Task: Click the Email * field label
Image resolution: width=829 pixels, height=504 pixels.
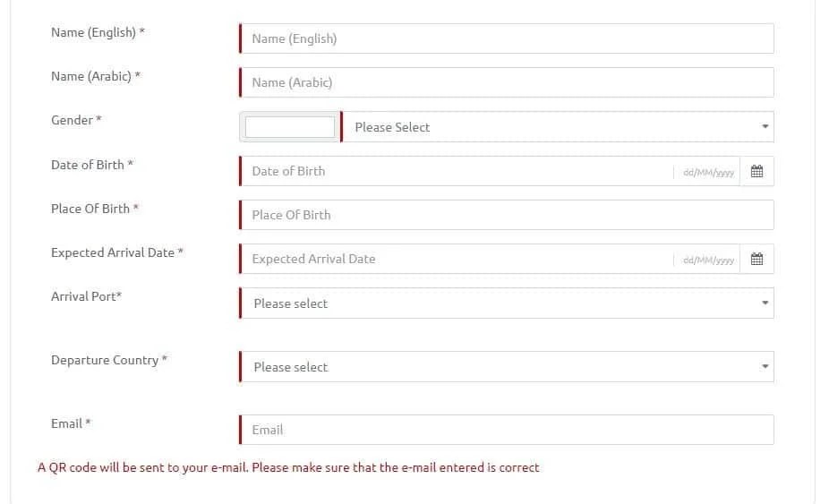Action: 71,423
